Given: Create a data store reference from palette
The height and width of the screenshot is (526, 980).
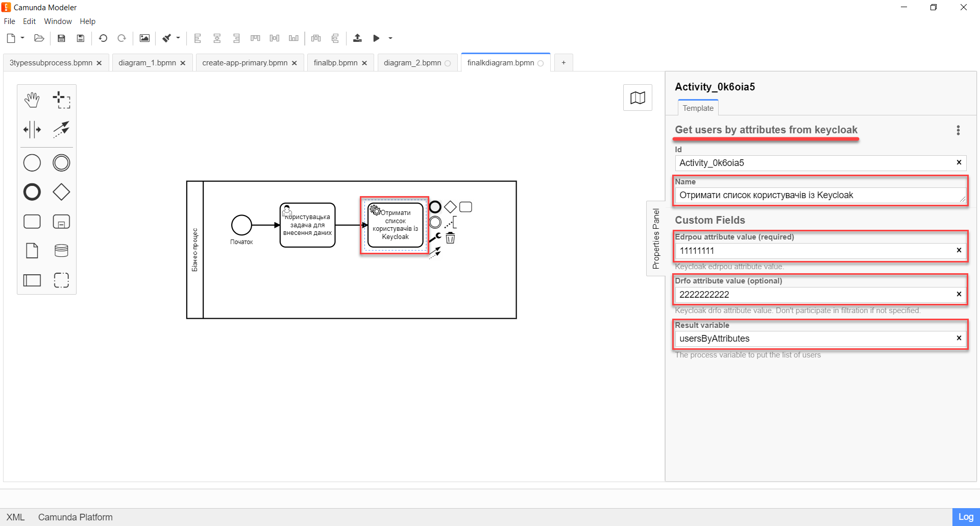Looking at the screenshot, I should point(61,251).
